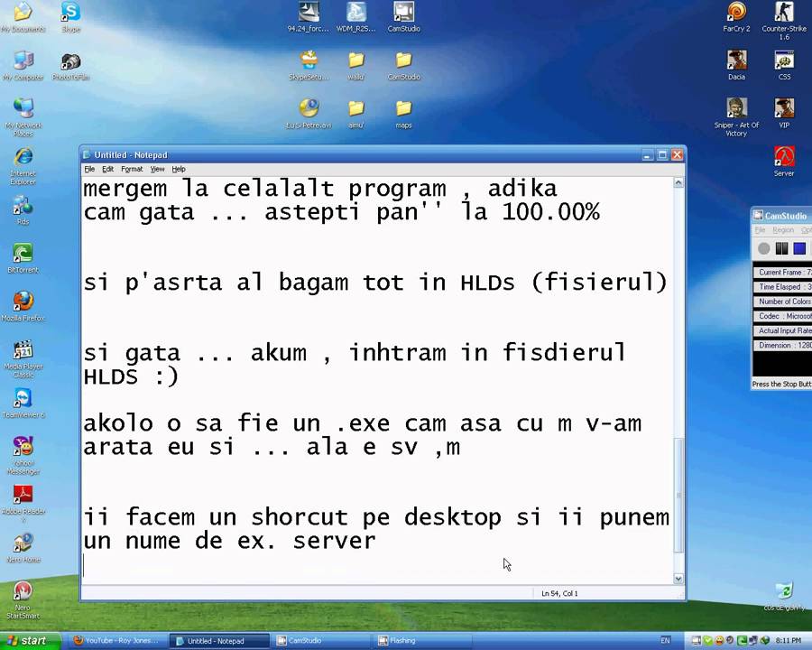The image size is (812, 650).
Task: Switch to Untitled - Notepad taskbar button
Action: 219,641
